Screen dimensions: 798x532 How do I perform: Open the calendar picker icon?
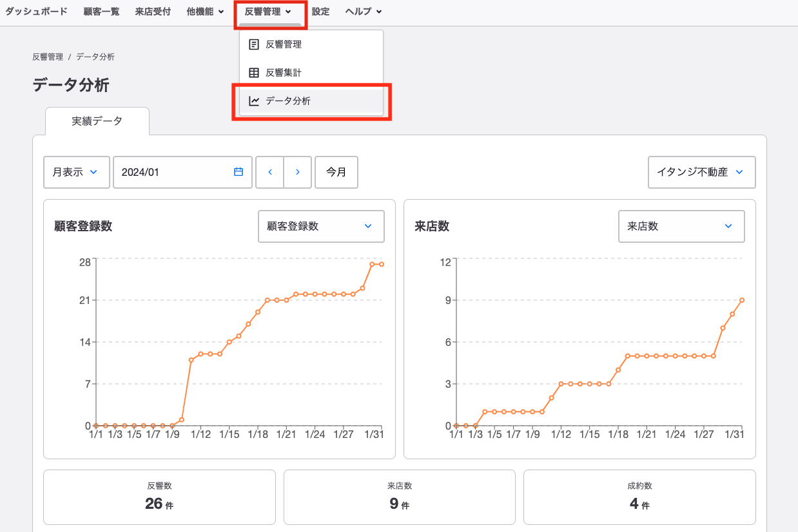point(238,172)
